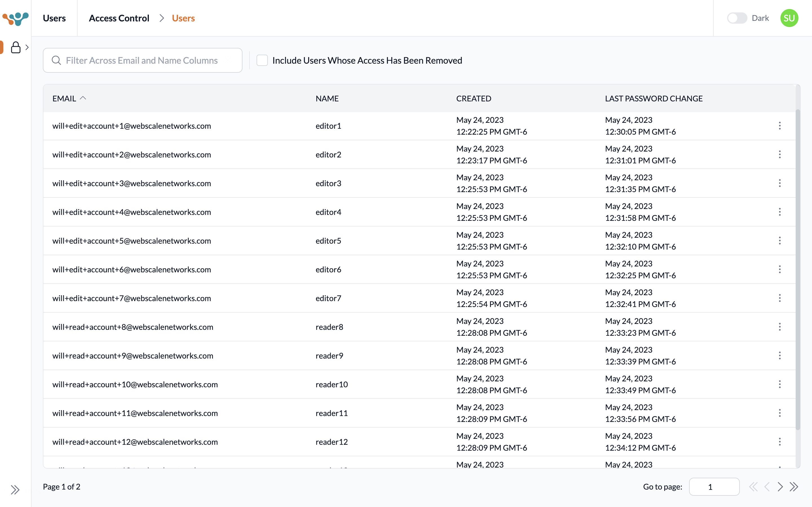Click the table vertical scrollbar

(x=798, y=268)
